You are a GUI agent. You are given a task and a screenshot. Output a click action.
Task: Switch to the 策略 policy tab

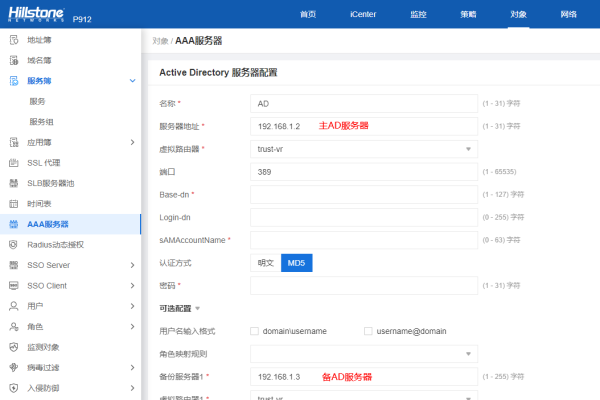(x=468, y=15)
